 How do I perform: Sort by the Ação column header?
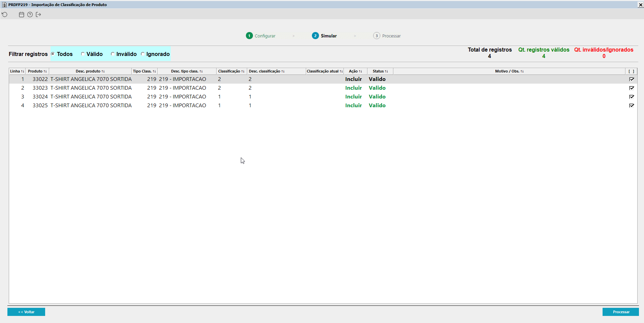(x=355, y=71)
